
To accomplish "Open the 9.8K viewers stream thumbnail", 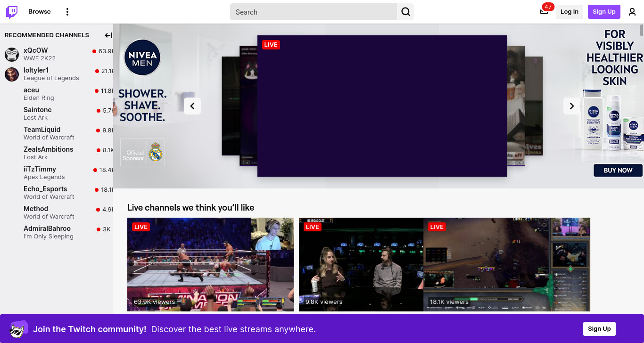I will tap(361, 264).
